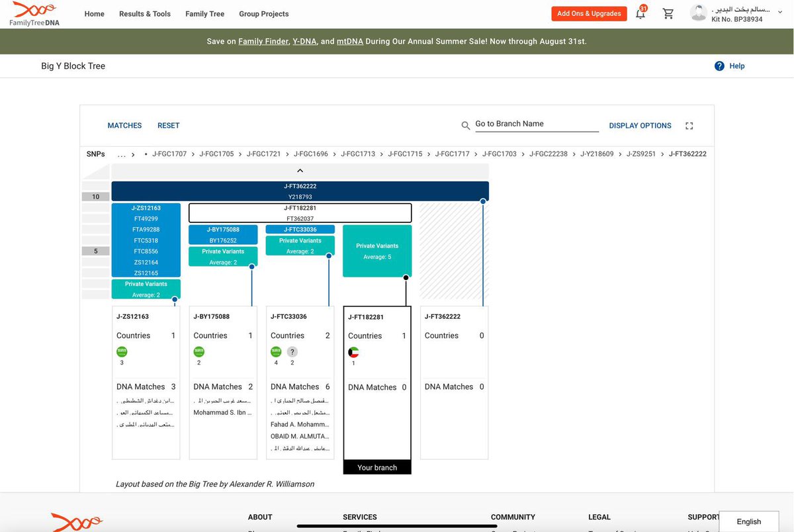This screenshot has height=532, width=794.
Task: Click the Your branch label
Action: pos(377,467)
